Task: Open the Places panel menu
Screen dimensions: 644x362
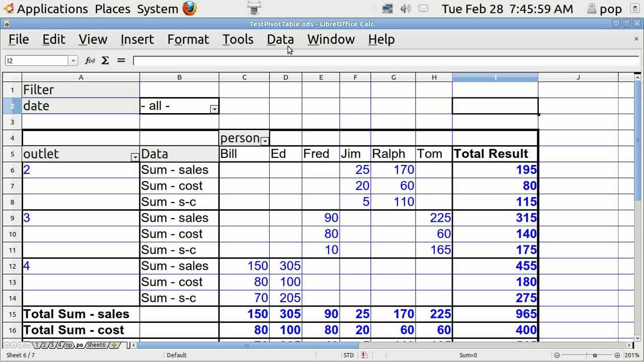Action: [113, 9]
